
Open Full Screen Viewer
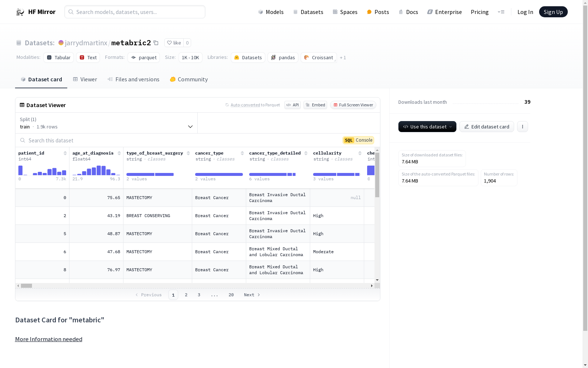(353, 105)
